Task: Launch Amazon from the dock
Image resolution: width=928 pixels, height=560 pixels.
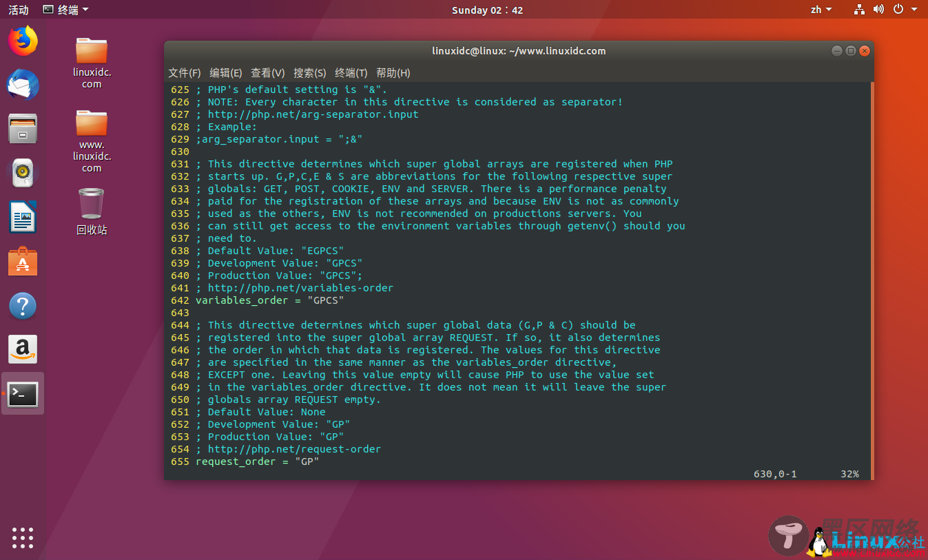Action: click(23, 350)
